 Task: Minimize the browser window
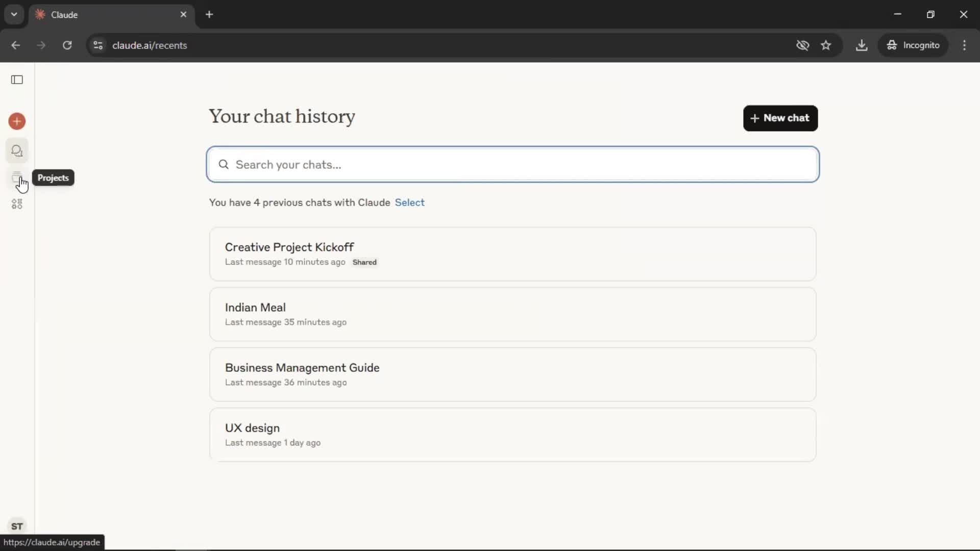pyautogui.click(x=898, y=15)
